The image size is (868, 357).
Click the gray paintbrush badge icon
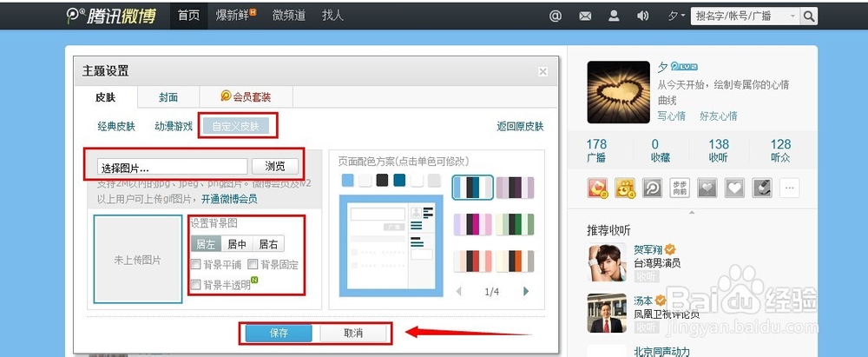(x=762, y=188)
